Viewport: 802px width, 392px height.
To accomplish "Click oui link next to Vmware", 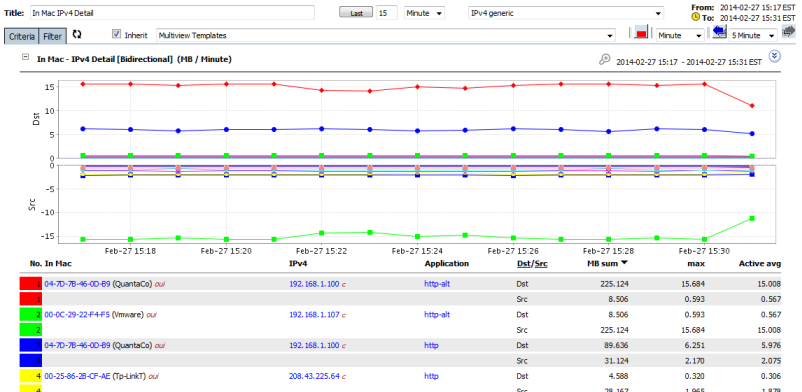I will [151, 314].
